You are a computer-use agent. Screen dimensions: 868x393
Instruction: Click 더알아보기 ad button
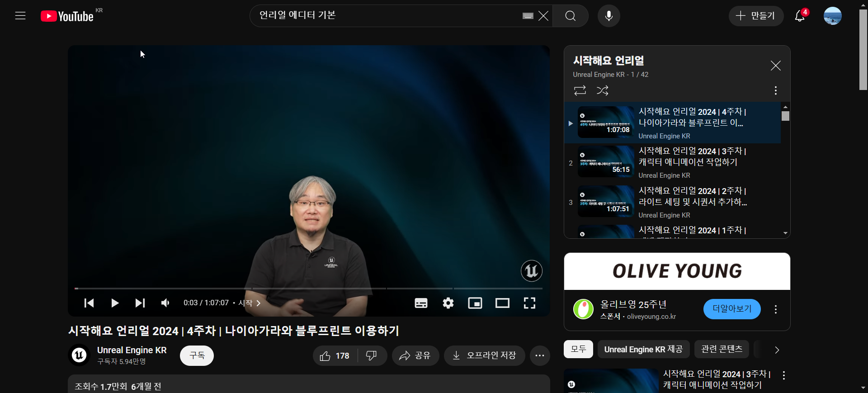pyautogui.click(x=732, y=309)
